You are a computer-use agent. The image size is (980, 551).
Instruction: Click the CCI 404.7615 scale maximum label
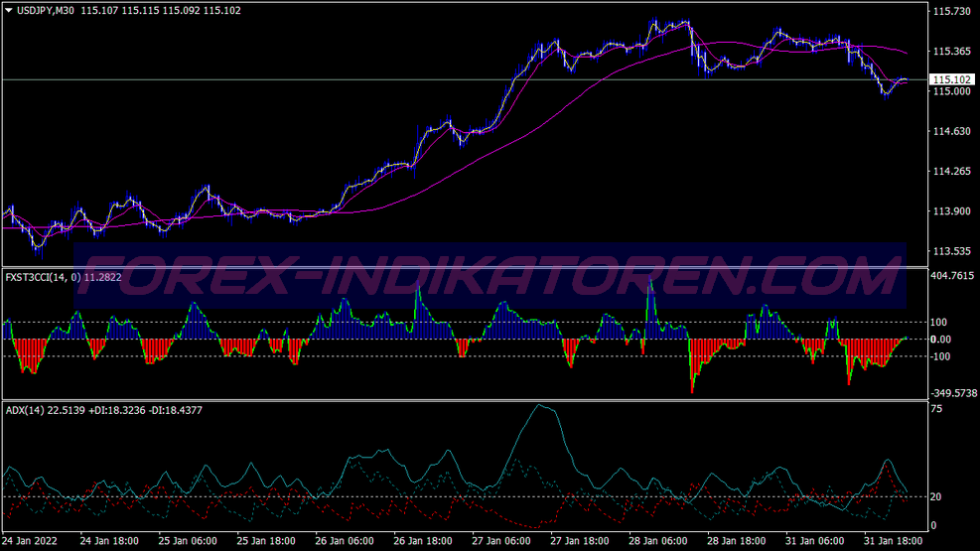953,278
